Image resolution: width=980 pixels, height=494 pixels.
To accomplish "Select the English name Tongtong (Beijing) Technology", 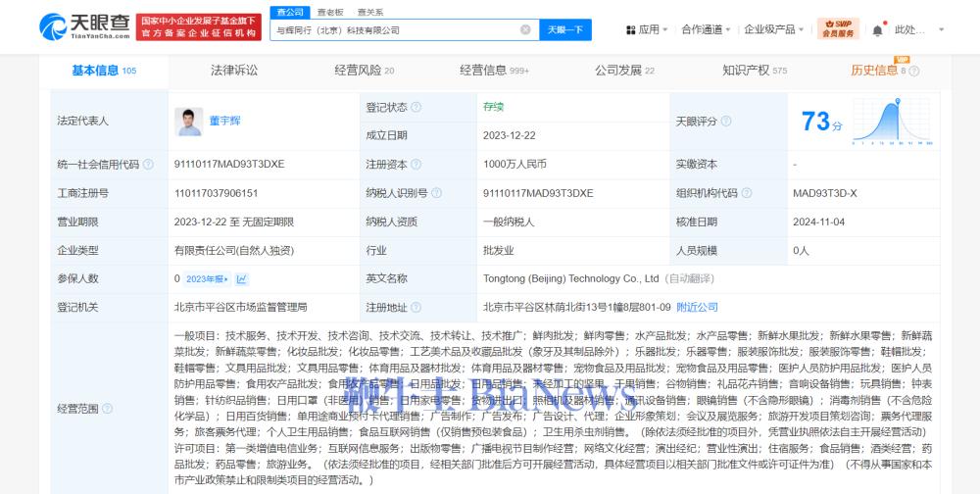I will [x=571, y=279].
